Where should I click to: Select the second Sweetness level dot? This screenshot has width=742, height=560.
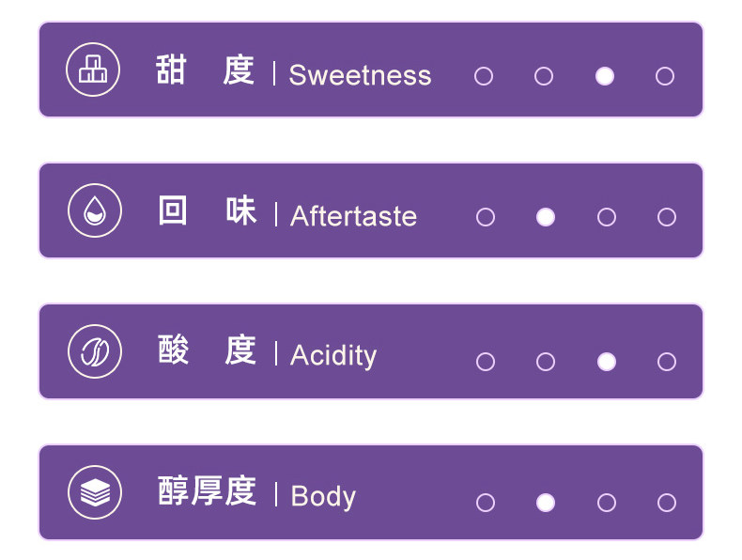[544, 76]
